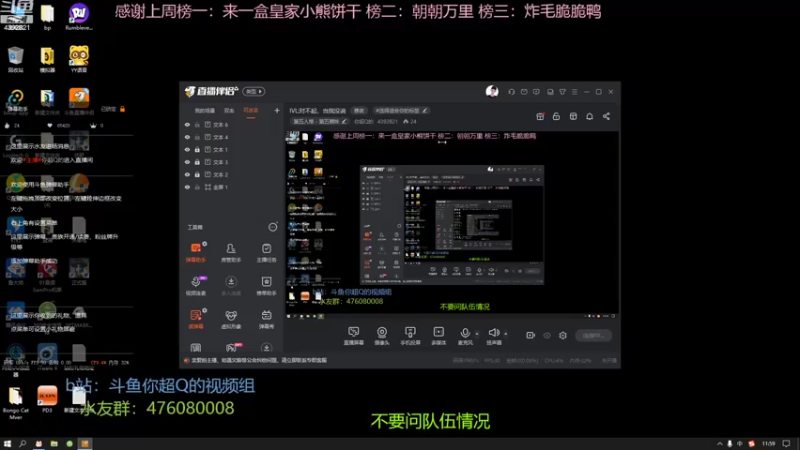Click the shop icon in room toolbar
Image resolution: width=800 pixels, height=450 pixels.
(573, 116)
